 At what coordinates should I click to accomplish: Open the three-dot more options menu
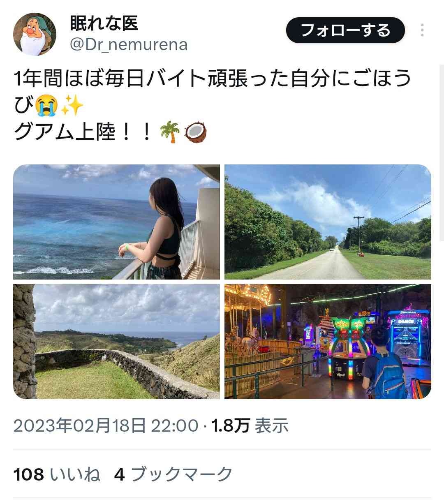point(422,30)
